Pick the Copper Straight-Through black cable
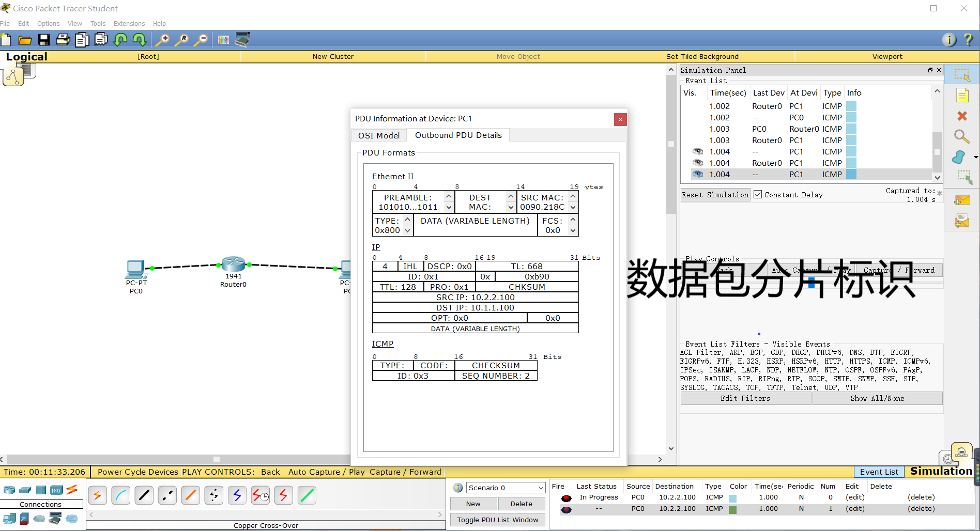The image size is (980, 531). point(144,495)
